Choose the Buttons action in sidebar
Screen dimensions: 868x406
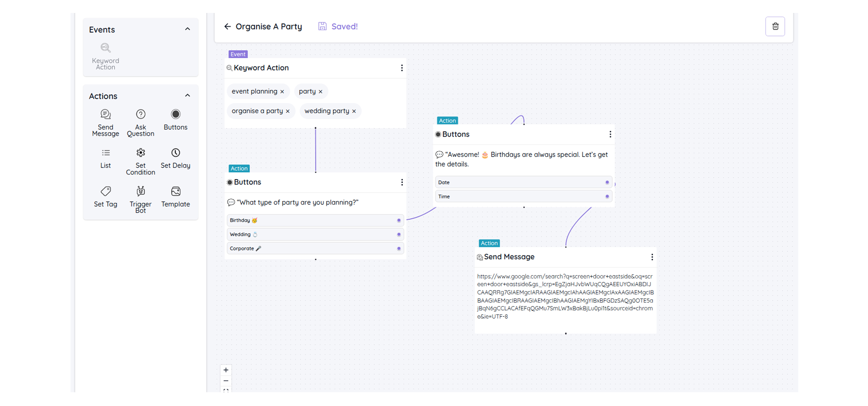point(175,114)
